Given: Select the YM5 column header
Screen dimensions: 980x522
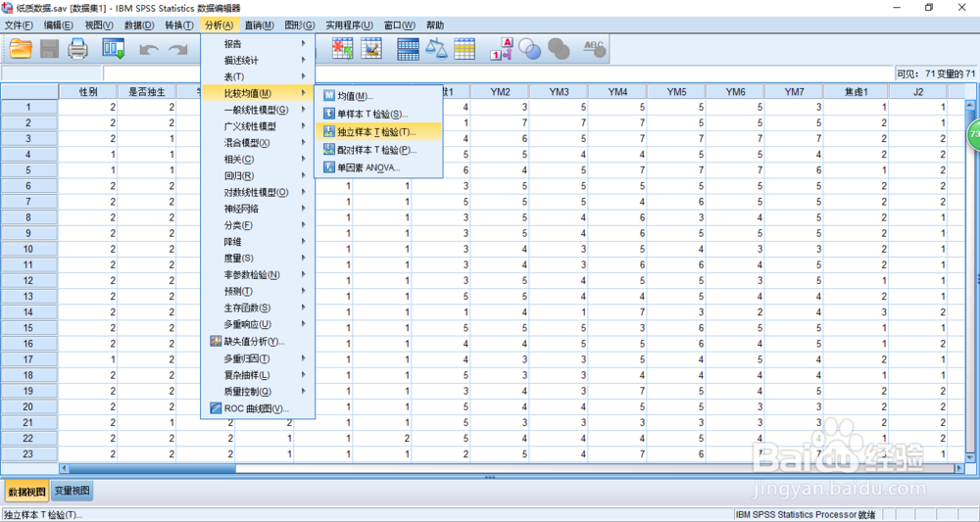Looking at the screenshot, I should click(676, 92).
